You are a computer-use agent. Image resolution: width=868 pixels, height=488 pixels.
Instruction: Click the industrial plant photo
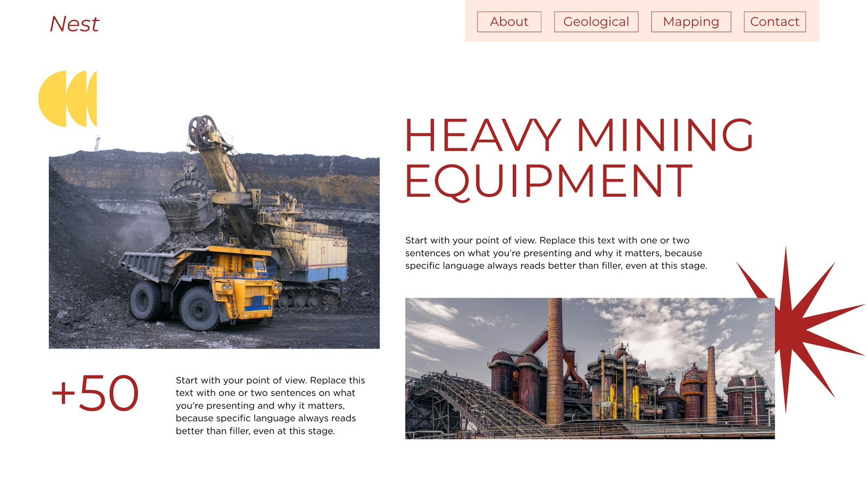pyautogui.click(x=590, y=368)
